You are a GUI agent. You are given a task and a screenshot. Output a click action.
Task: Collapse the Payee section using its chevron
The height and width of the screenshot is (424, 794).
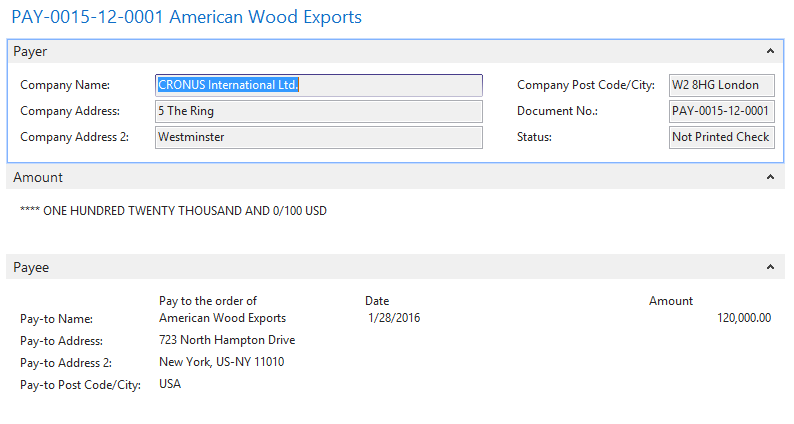770,268
